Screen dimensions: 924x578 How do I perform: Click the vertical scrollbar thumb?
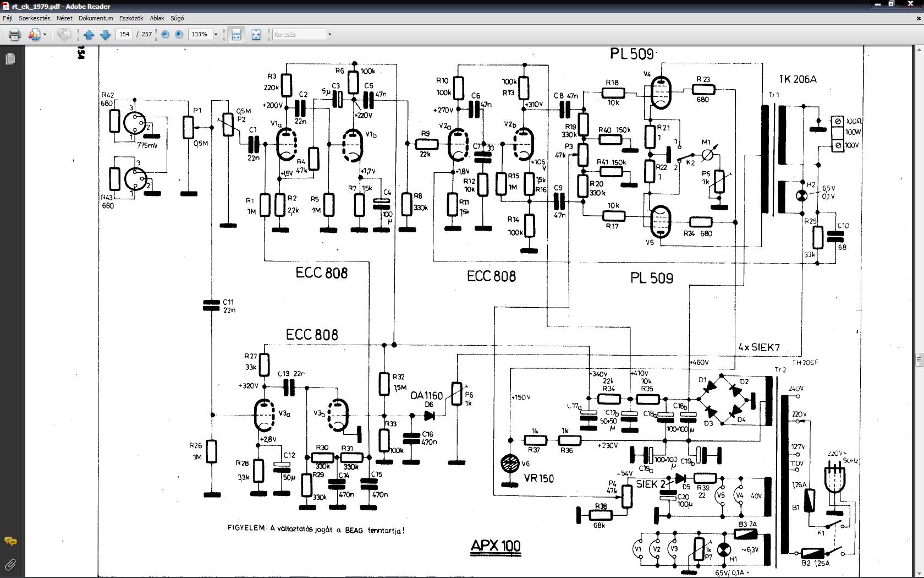click(x=919, y=359)
